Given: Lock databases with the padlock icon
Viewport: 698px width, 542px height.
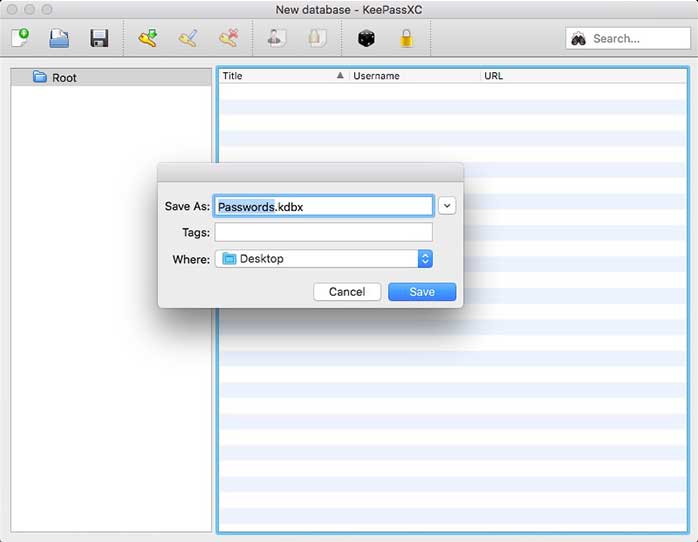Looking at the screenshot, I should click(406, 38).
